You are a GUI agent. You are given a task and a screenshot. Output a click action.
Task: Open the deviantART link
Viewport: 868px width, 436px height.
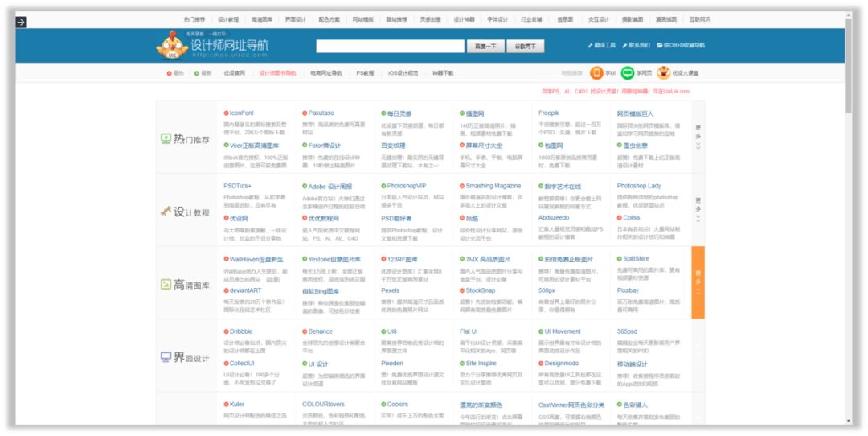coord(246,291)
